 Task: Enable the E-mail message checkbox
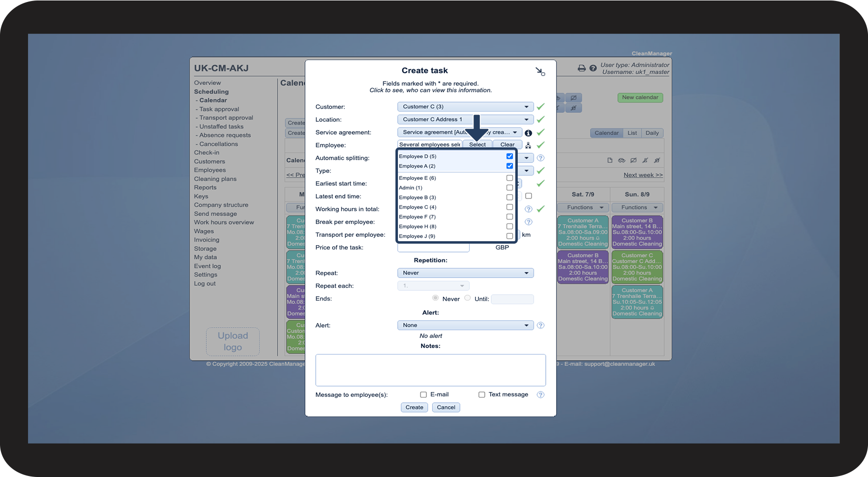click(423, 394)
